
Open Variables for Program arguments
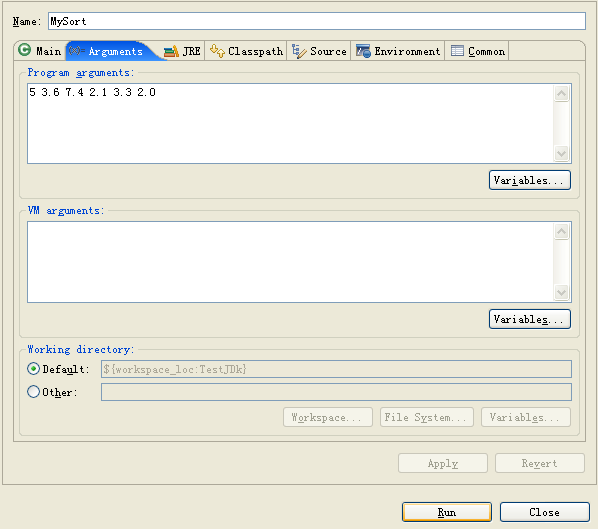pos(530,180)
